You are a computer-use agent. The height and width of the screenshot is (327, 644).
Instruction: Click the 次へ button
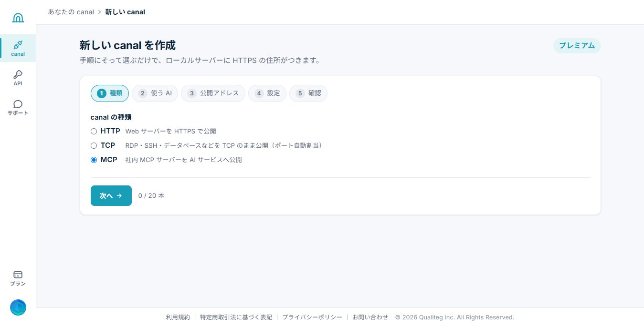click(x=111, y=195)
